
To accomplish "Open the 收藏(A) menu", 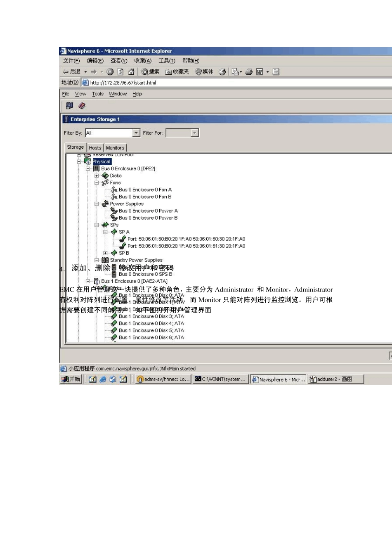I will tap(143, 61).
